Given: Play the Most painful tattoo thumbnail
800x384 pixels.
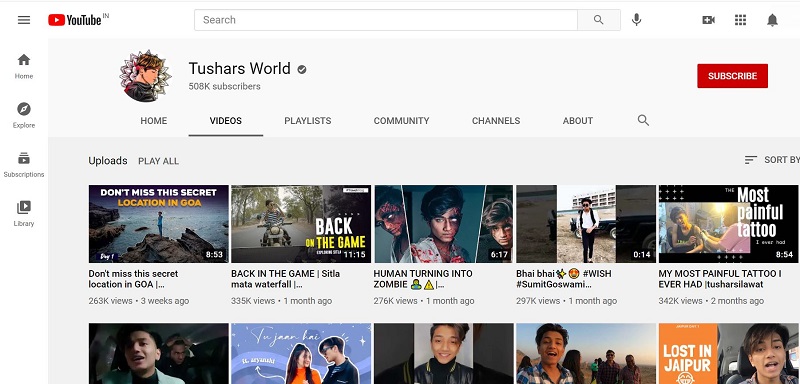Looking at the screenshot, I should [728, 224].
